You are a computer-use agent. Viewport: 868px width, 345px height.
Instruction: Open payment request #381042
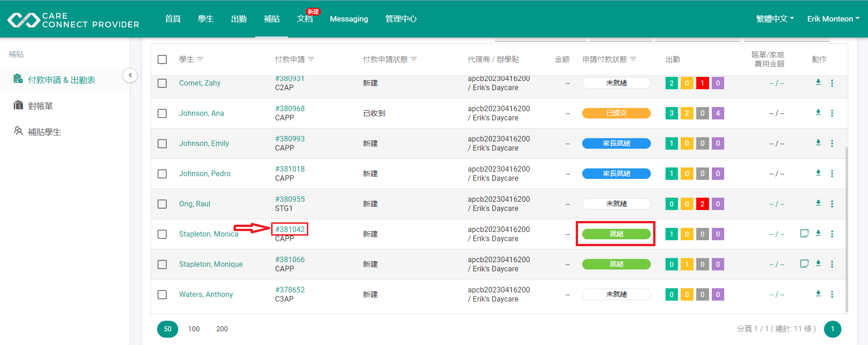click(290, 229)
